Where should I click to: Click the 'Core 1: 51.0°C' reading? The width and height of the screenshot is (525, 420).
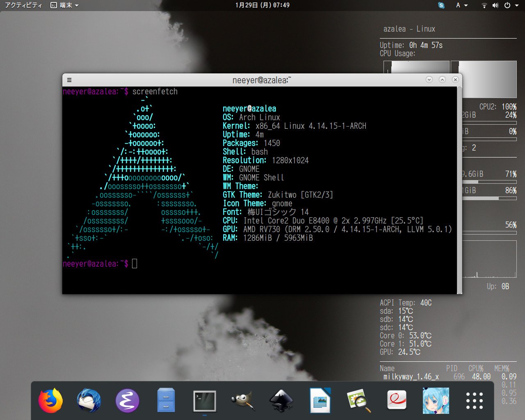(406, 344)
